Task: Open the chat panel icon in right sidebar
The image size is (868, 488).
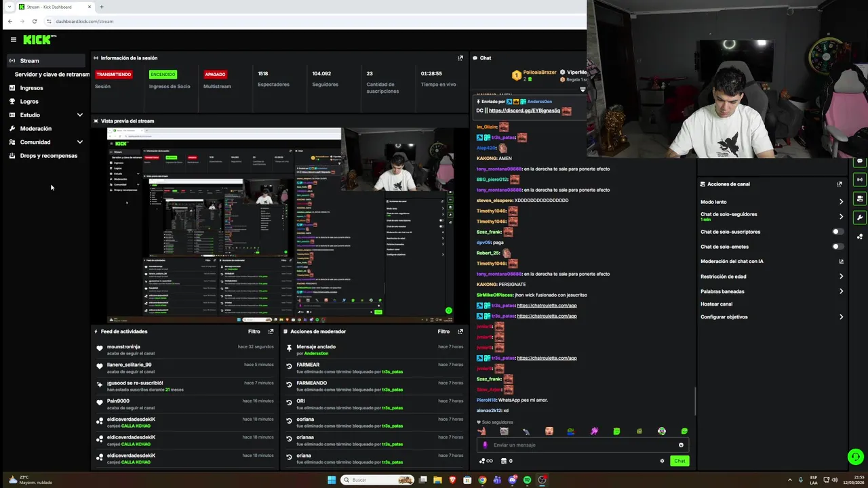Action: tap(860, 161)
